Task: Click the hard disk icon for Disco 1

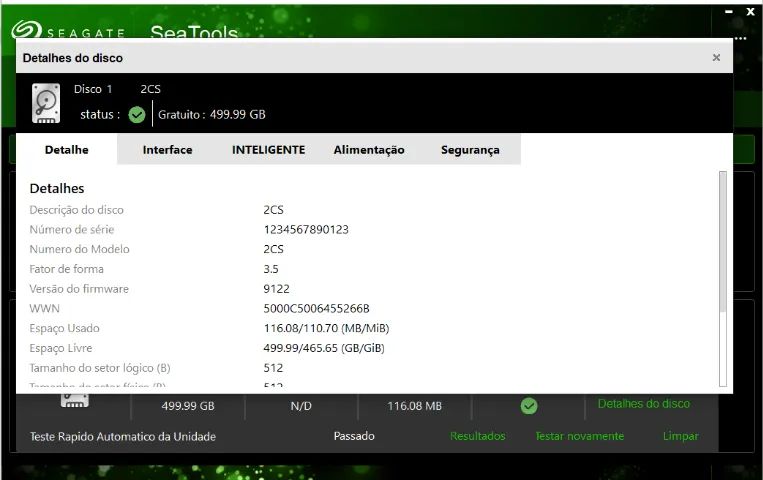Action: [x=46, y=103]
